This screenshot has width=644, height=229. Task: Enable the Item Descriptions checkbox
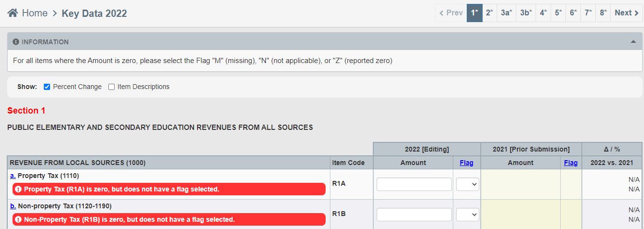point(111,87)
